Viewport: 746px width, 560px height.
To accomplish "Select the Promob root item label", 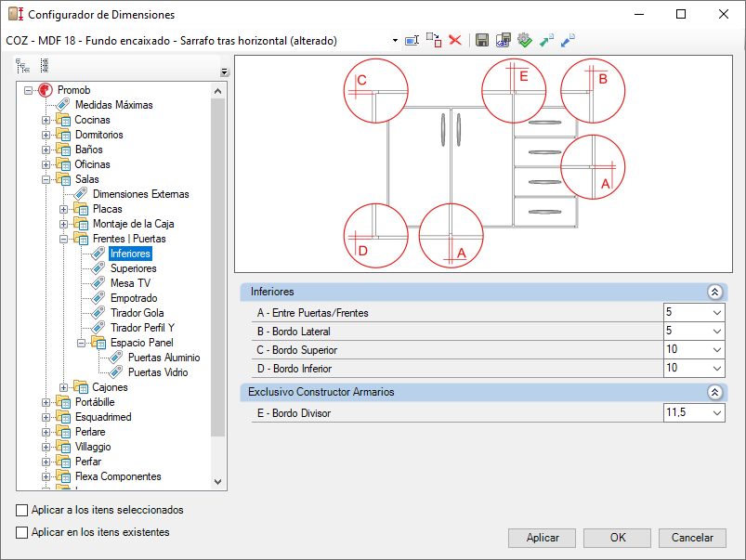I will coord(73,90).
